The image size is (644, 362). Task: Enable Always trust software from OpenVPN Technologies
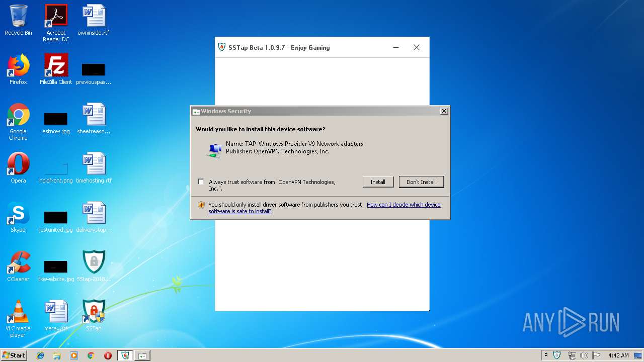pyautogui.click(x=201, y=182)
